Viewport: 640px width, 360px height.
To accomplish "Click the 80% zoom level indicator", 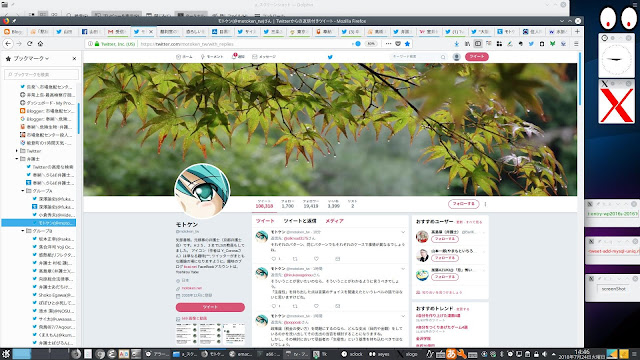I will [x=371, y=44].
